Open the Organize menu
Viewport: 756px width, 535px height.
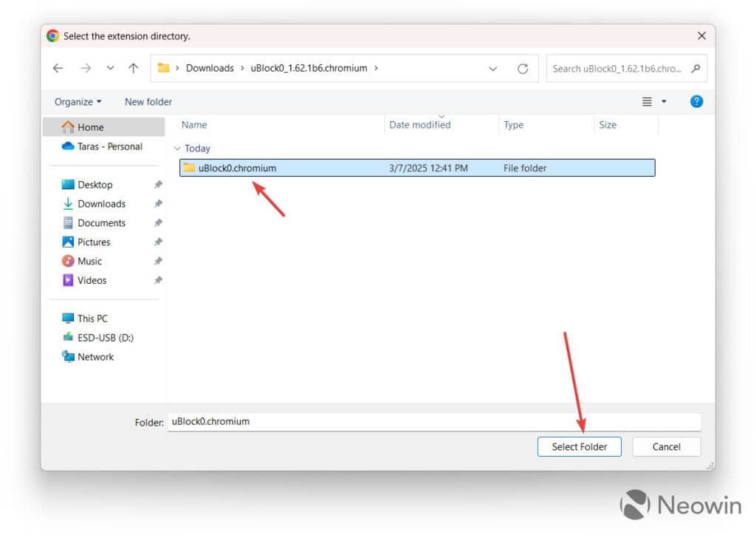(78, 102)
